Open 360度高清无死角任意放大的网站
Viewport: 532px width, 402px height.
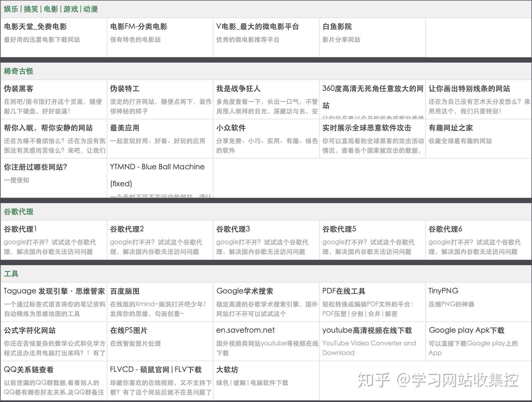click(x=373, y=97)
